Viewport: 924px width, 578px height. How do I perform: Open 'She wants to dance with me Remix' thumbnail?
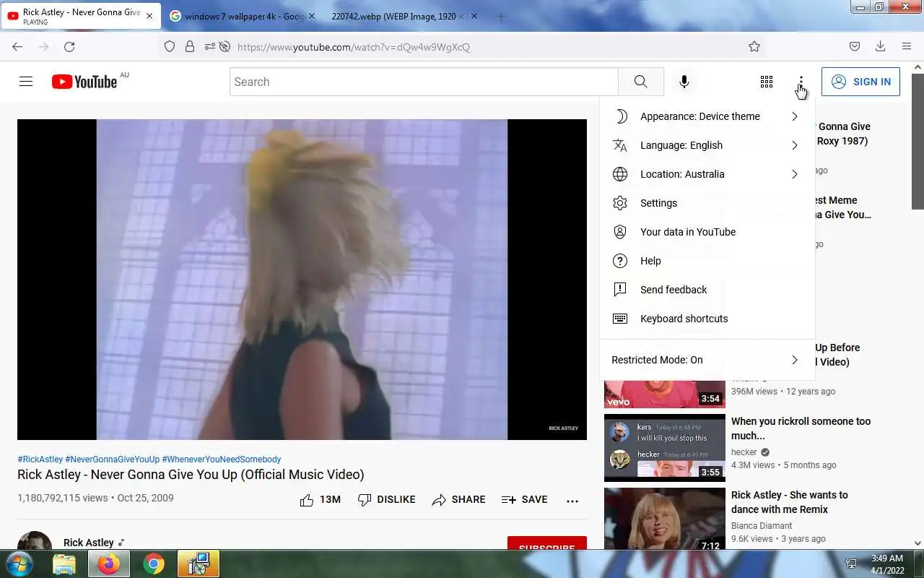click(665, 519)
